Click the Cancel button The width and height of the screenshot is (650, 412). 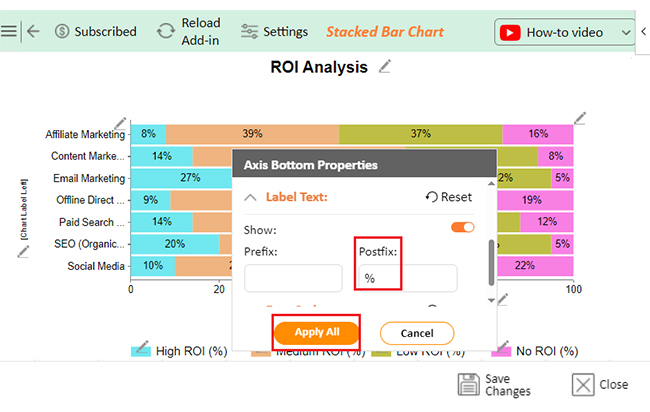[417, 333]
